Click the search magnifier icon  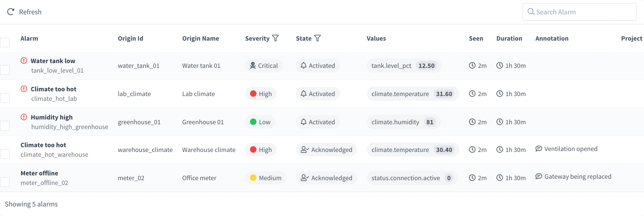531,12
